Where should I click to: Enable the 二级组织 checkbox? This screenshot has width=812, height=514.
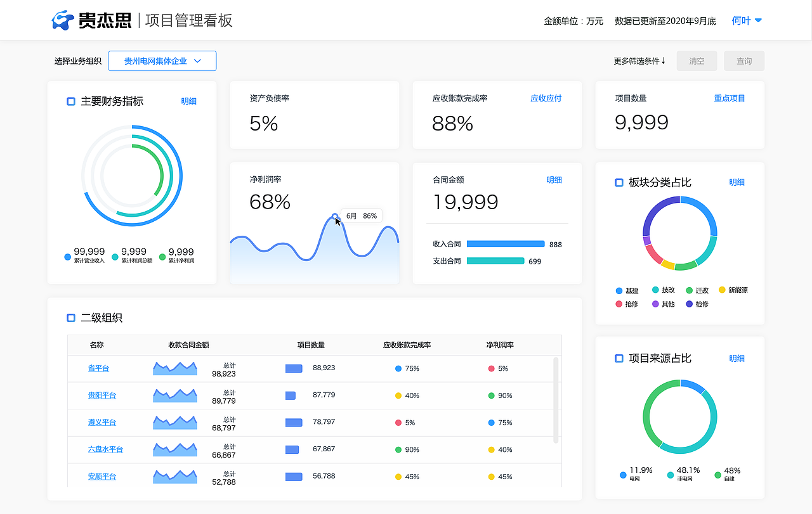click(x=70, y=318)
